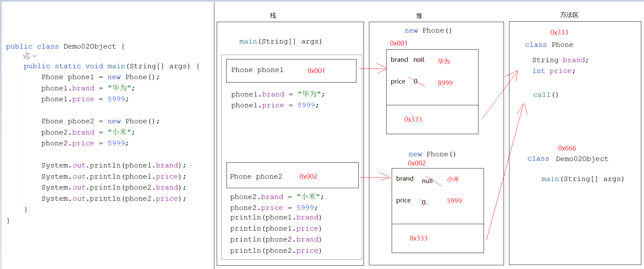Select the "Phone phone1" box in the stack
Screen dimensions: 644x269
click(x=291, y=71)
